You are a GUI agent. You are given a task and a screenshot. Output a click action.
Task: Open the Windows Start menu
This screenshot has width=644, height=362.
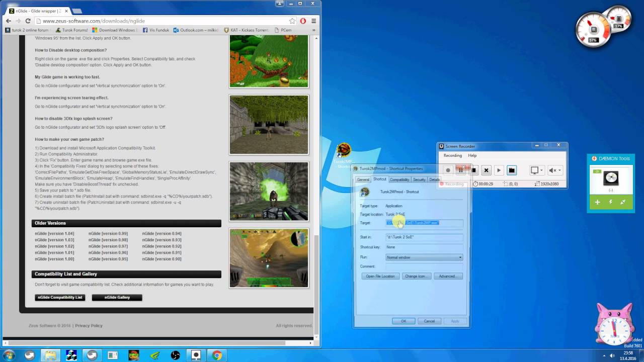tap(9, 355)
